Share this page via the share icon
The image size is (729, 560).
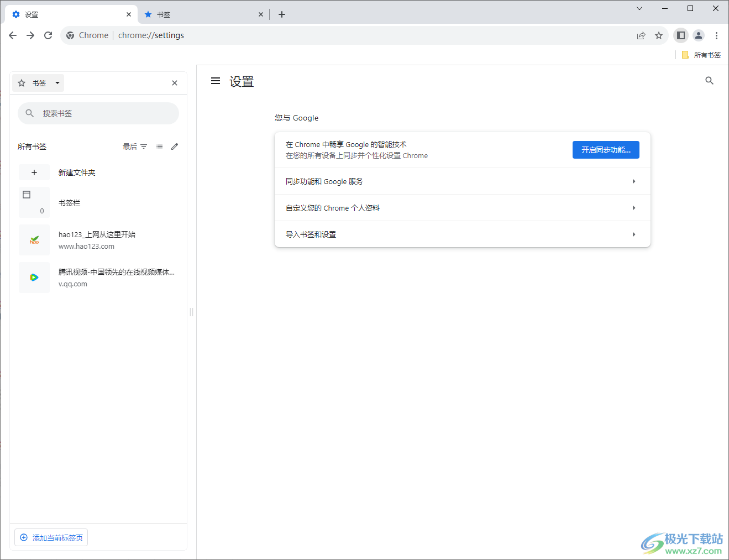tap(641, 35)
